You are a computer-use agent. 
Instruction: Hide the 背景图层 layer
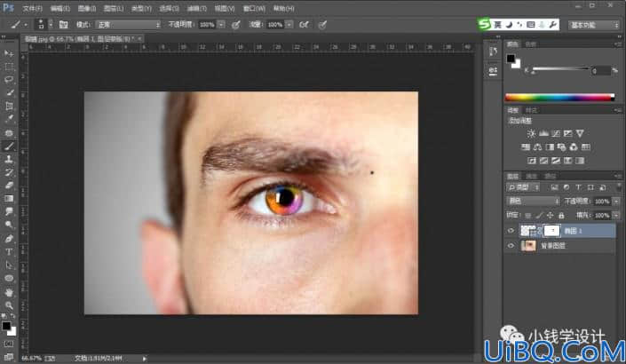click(511, 245)
